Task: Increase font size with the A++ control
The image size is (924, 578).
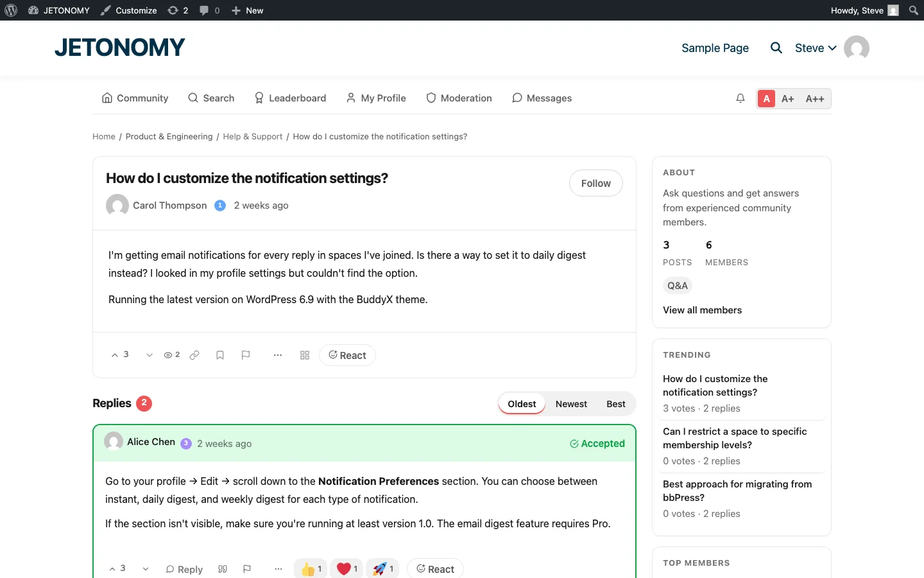Action: [x=815, y=98]
